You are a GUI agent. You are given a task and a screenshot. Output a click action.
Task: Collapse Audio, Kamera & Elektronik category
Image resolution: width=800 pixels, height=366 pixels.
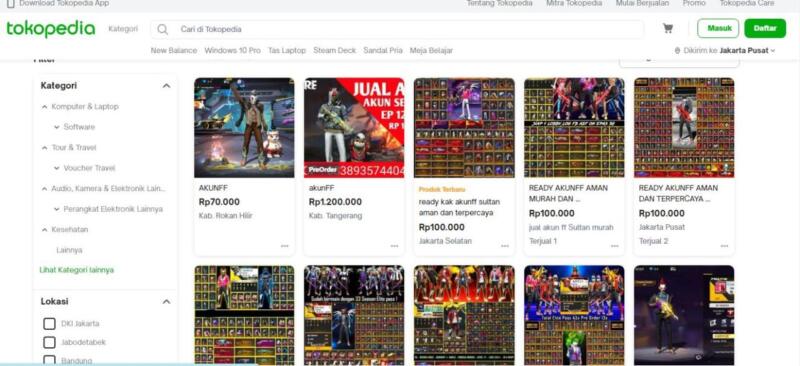coord(44,188)
